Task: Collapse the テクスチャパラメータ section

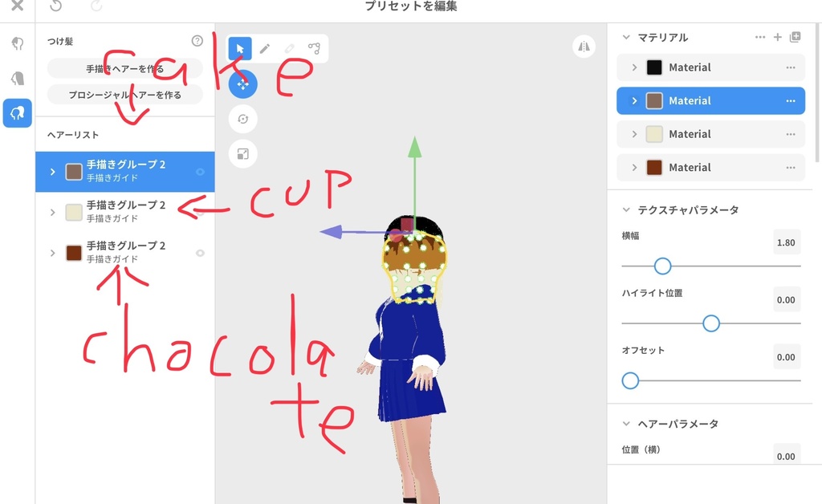Action: (625, 209)
